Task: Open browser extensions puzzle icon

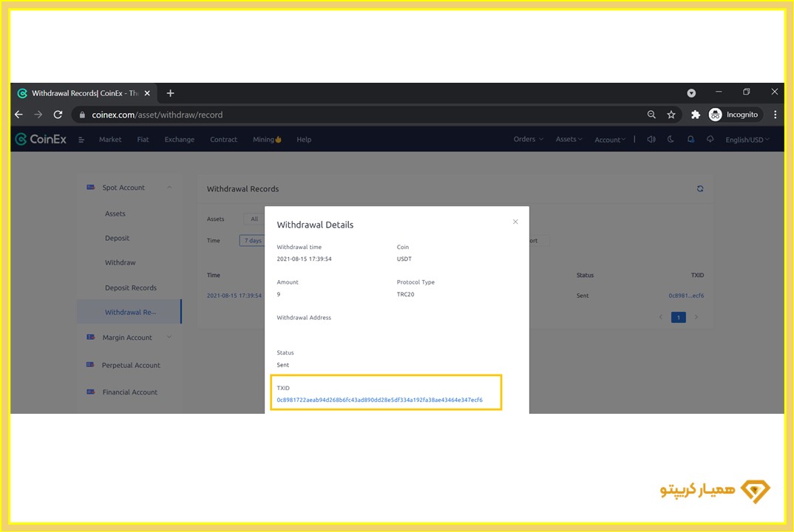Action: coord(695,115)
